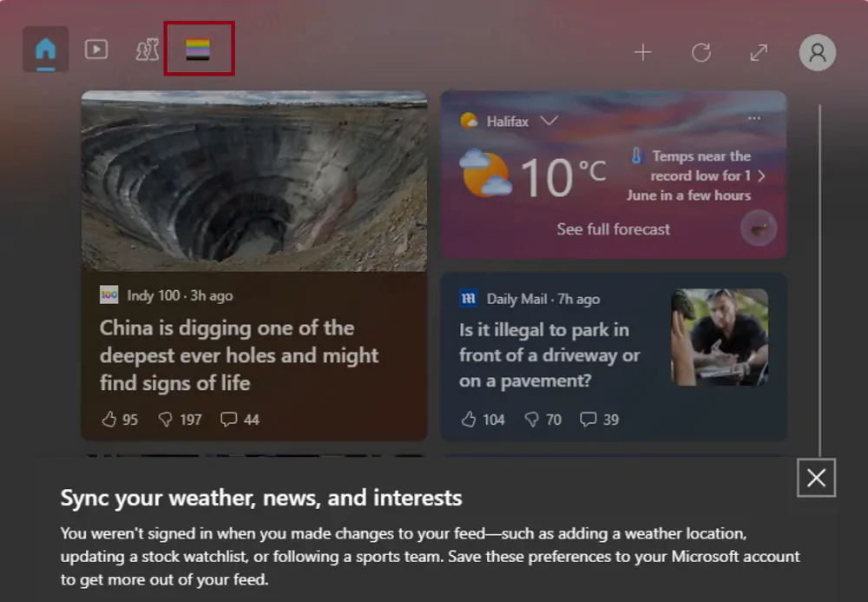Open the China deepest holes headline
This screenshot has width=868, height=602.
pos(240,355)
